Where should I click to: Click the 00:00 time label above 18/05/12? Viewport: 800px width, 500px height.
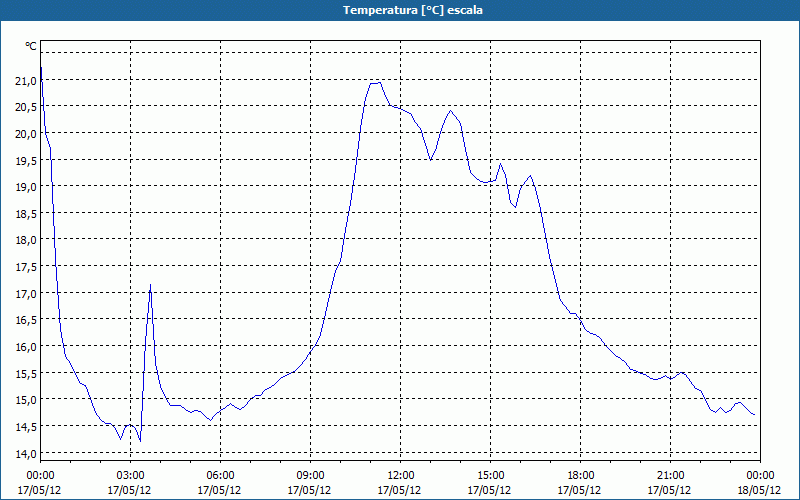760,476
